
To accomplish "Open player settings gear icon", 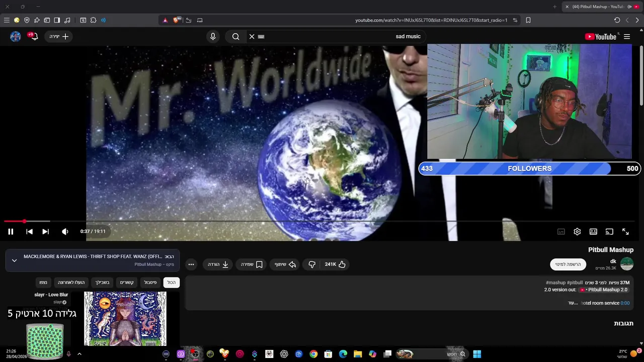I will pyautogui.click(x=577, y=231).
